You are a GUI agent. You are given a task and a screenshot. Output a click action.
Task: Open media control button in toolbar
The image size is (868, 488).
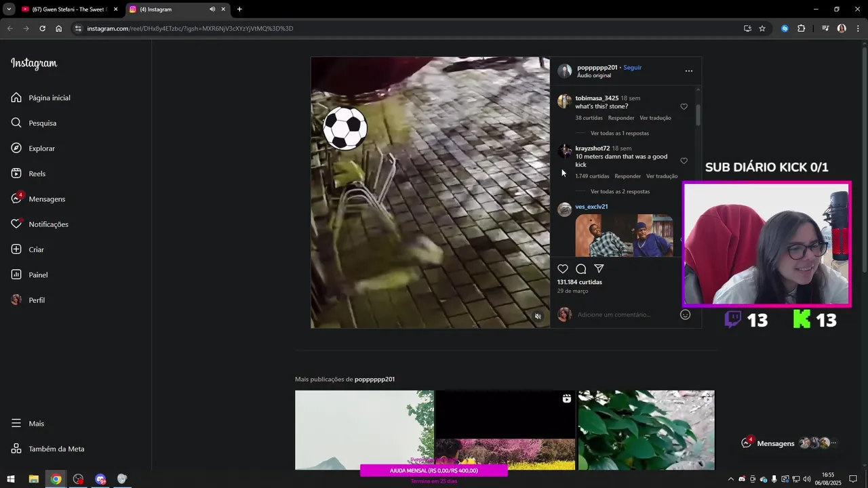(x=825, y=28)
